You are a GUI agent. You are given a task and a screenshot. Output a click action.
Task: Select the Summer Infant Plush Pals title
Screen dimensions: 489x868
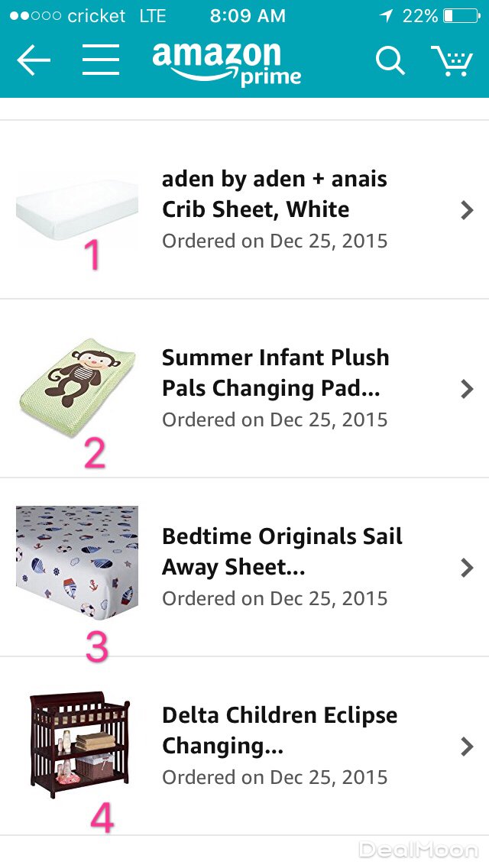275,373
